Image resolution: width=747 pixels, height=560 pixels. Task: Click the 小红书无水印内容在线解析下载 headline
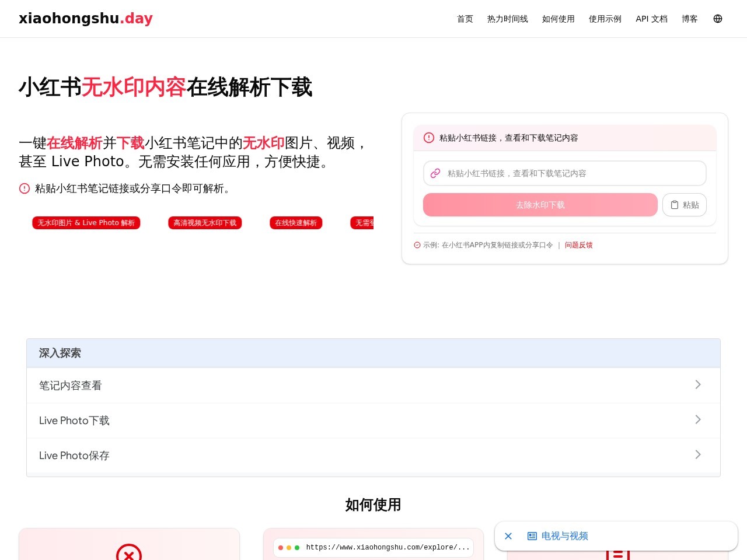(x=166, y=87)
